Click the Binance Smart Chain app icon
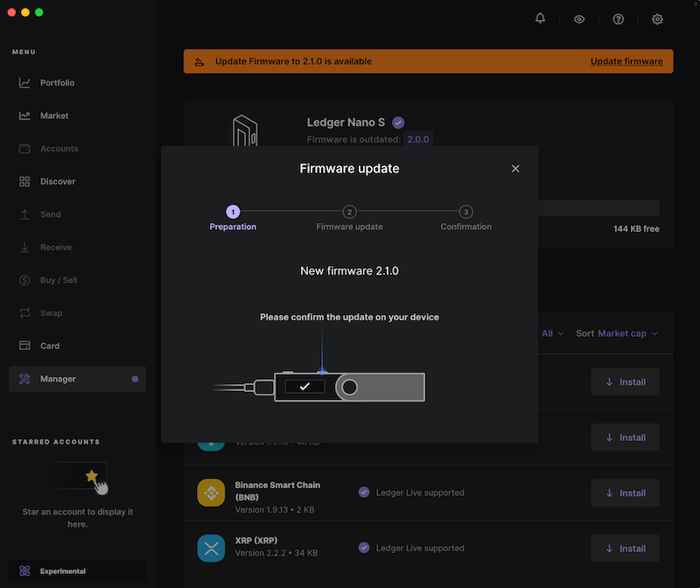700x588 pixels. tap(211, 493)
